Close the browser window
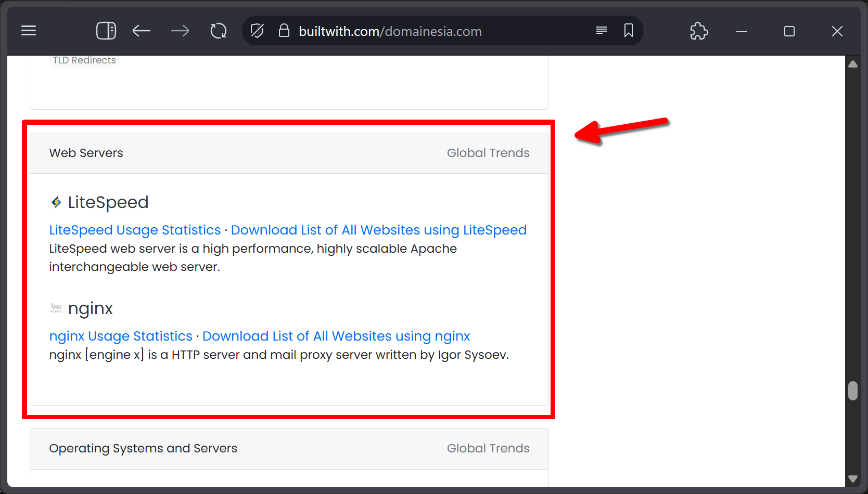The height and width of the screenshot is (494, 868). pos(837,31)
